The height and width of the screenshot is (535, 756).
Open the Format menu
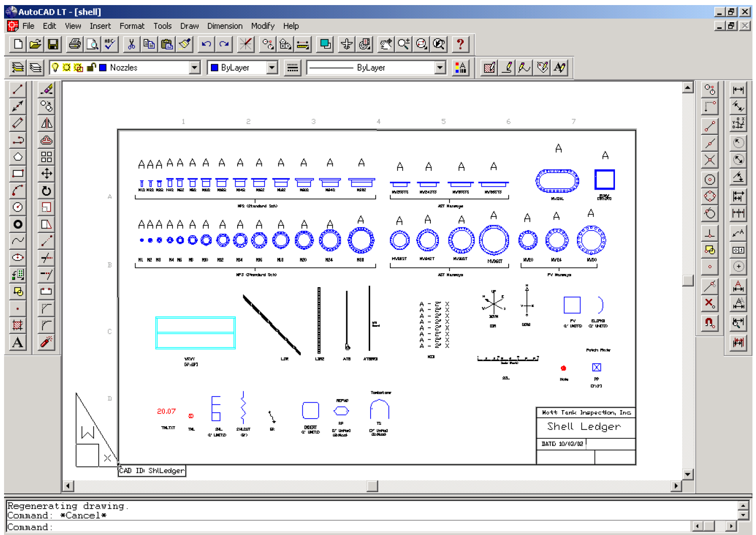click(x=132, y=26)
